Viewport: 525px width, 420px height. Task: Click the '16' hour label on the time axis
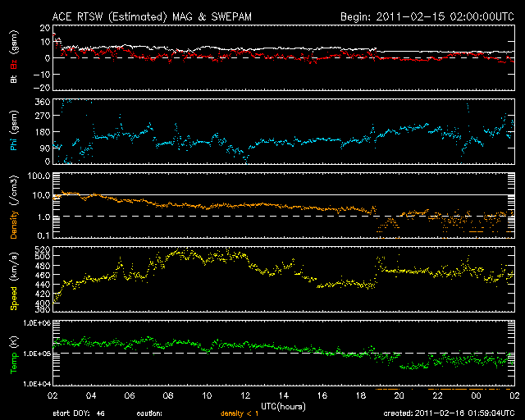(322, 395)
